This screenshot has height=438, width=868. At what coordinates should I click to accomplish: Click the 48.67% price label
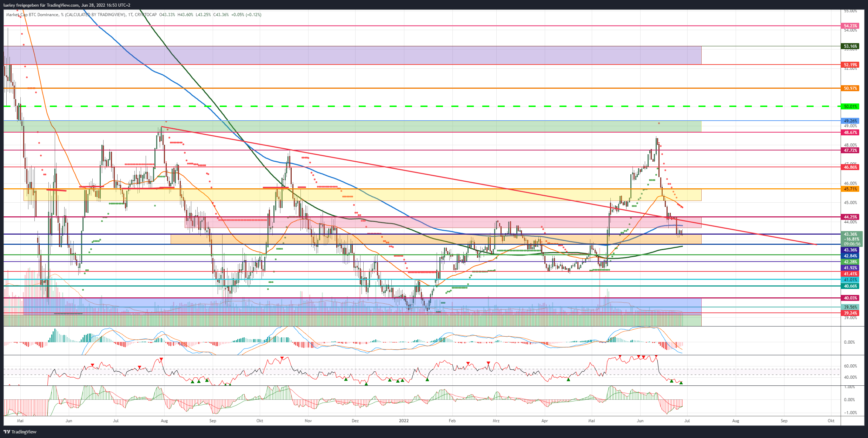(x=850, y=133)
